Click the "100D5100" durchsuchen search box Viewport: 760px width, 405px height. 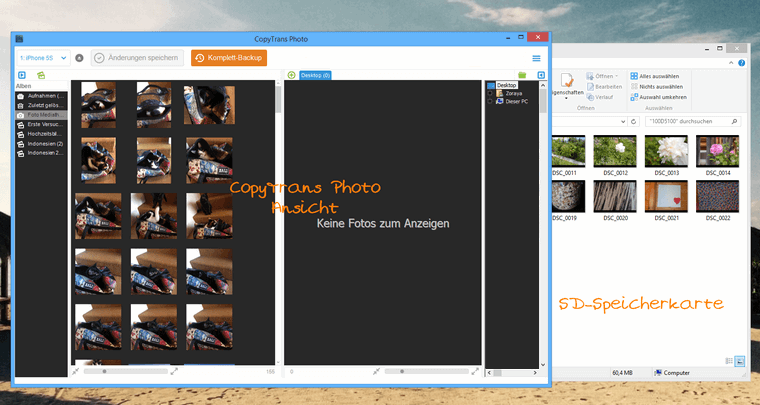click(x=692, y=122)
